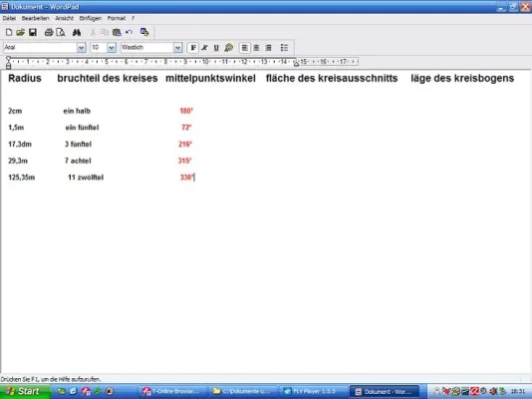
Task: Click the red 330° value
Action: [186, 178]
